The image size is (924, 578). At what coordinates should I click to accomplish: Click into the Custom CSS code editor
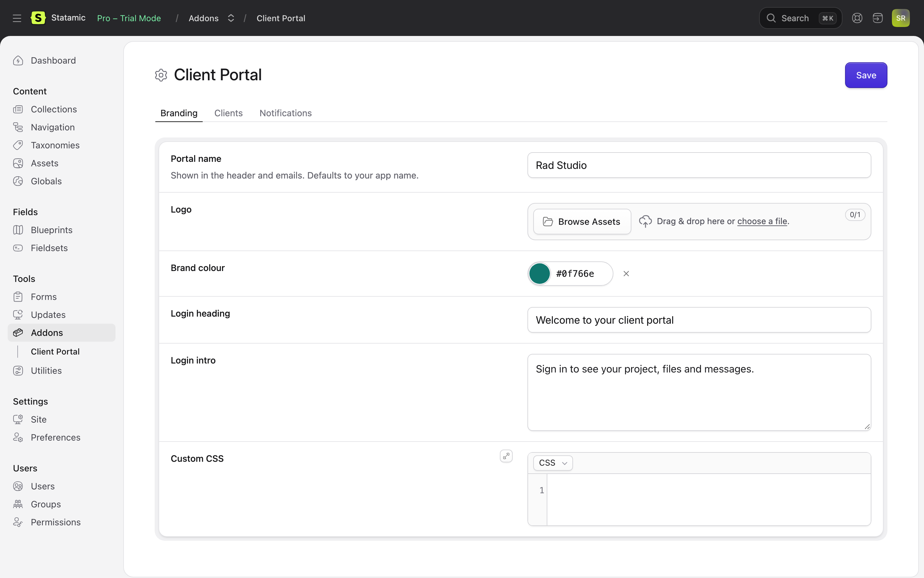click(x=709, y=500)
